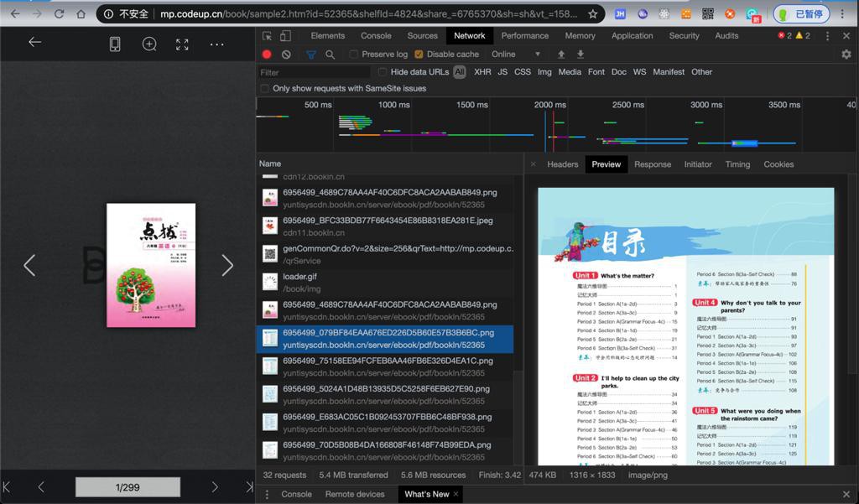The width and height of the screenshot is (859, 504).
Task: Clear the network log
Action: [287, 55]
